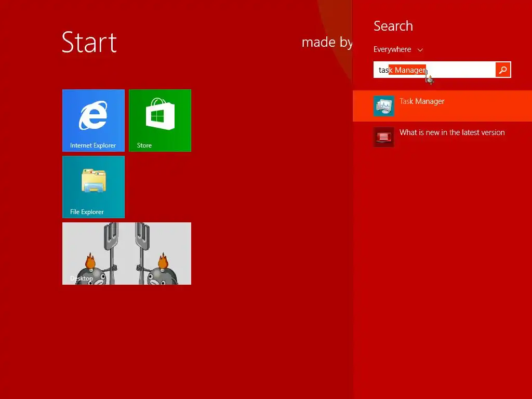Open the Internet Explorer tile

(94, 121)
